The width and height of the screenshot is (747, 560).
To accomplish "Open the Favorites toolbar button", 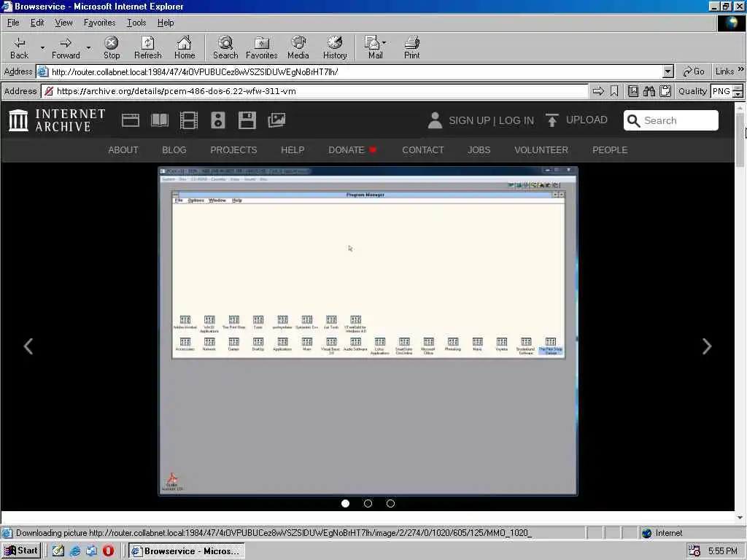I will pos(262,47).
